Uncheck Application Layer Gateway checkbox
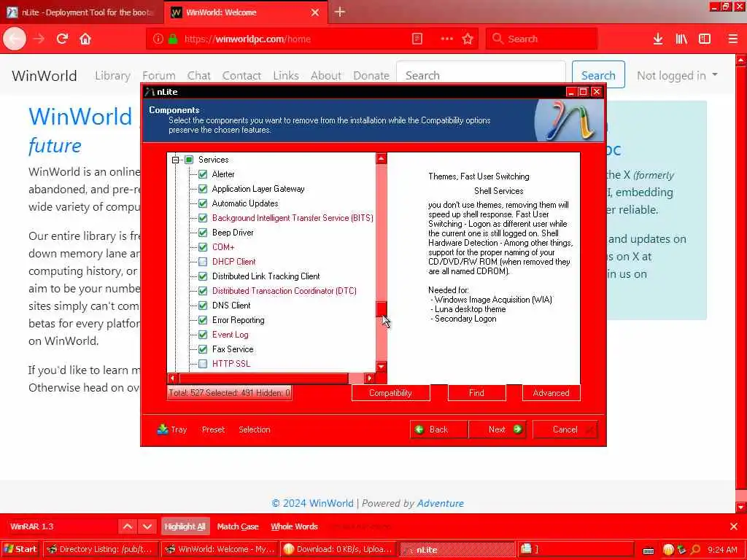 (x=203, y=189)
